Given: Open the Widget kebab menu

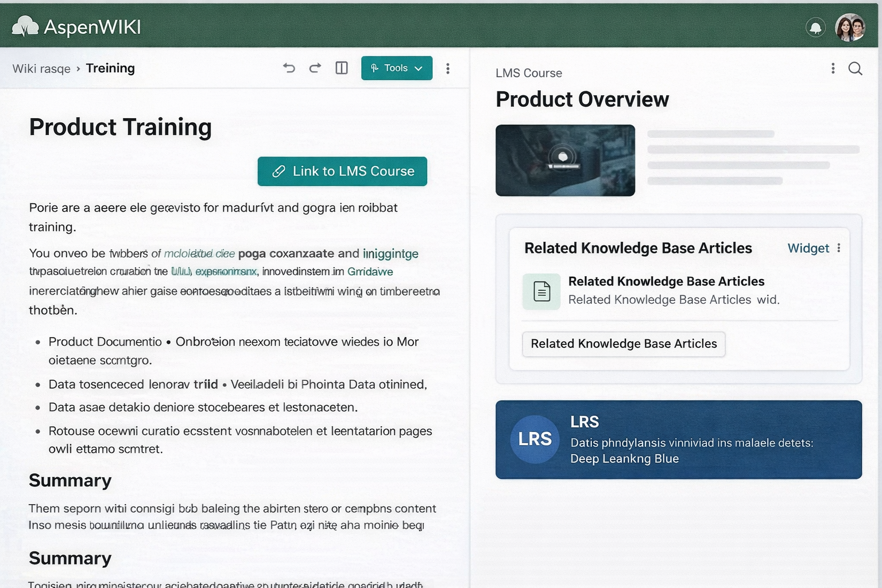Looking at the screenshot, I should tap(839, 248).
